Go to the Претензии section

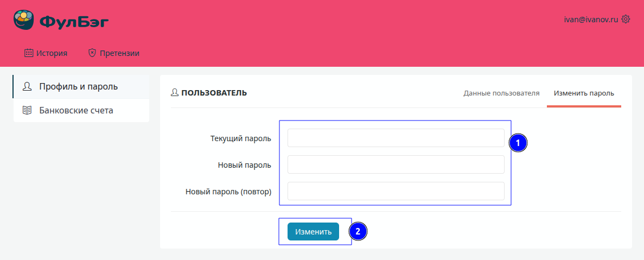pos(119,53)
